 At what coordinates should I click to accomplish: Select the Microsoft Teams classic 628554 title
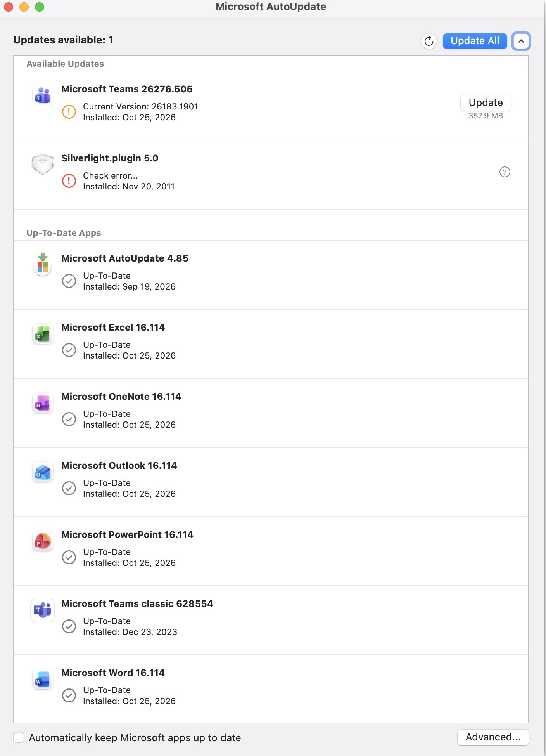137,603
